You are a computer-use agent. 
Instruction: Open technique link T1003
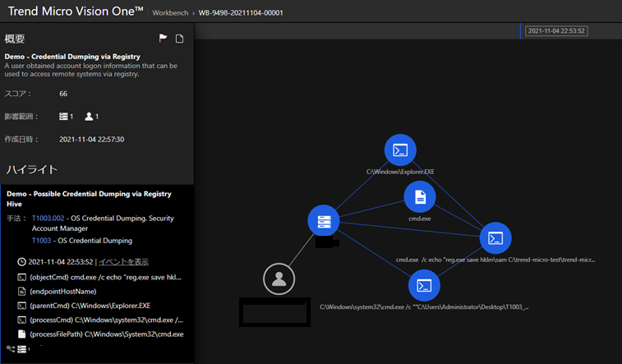pos(41,241)
